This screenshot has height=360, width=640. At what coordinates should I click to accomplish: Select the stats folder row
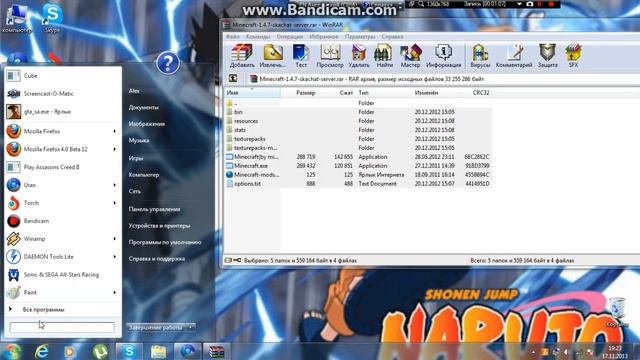[358, 130]
